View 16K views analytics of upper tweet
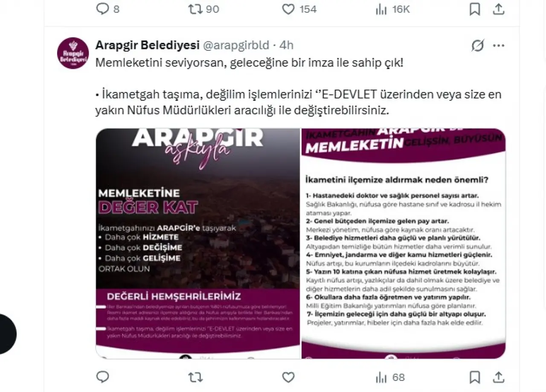Screen dimensions: 546x392 pos(392,9)
